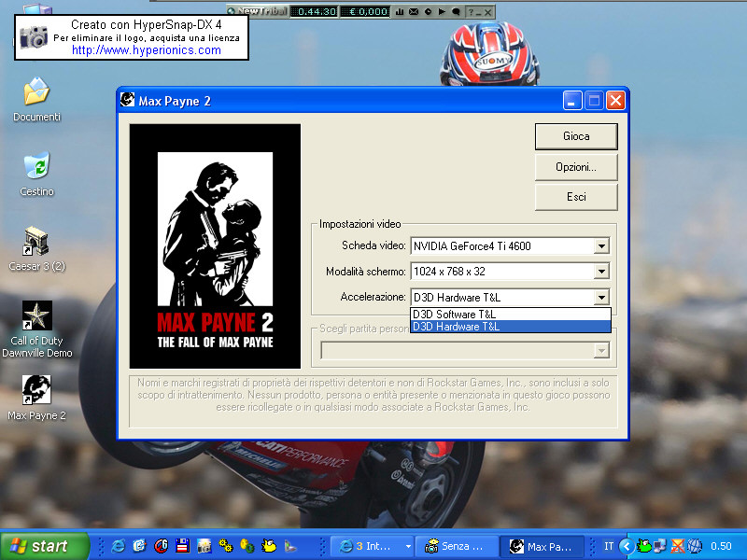Click the last gray quick launch icon

tap(290, 546)
